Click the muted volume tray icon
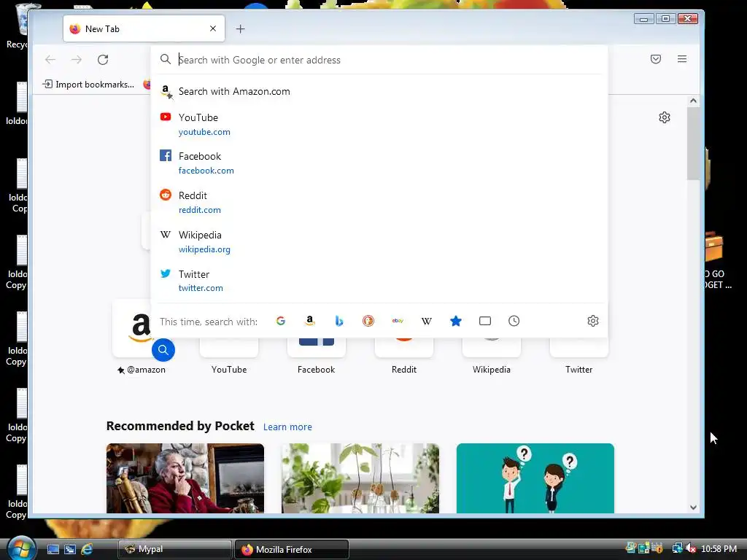747x560 pixels. (x=691, y=549)
